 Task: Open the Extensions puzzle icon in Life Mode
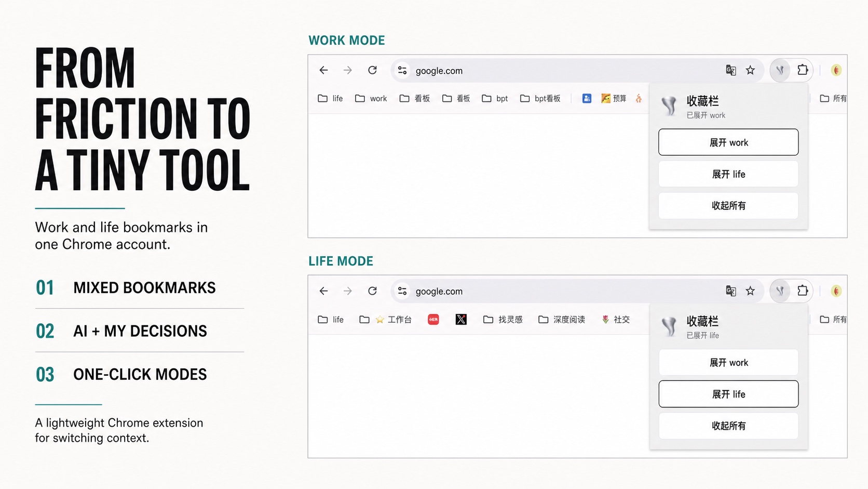[803, 290]
